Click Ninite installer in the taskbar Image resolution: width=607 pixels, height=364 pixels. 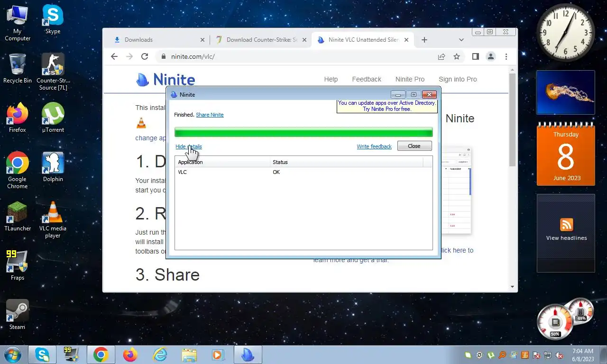pyautogui.click(x=248, y=355)
